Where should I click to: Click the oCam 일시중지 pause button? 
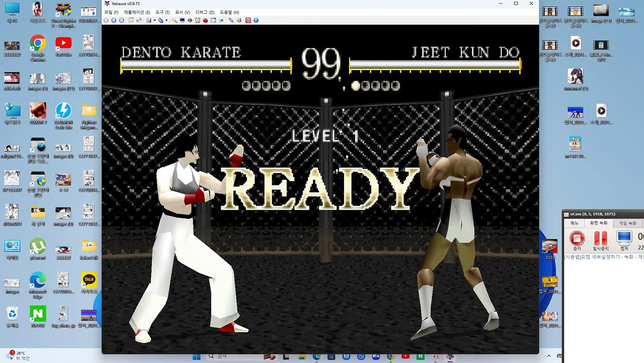pyautogui.click(x=601, y=240)
